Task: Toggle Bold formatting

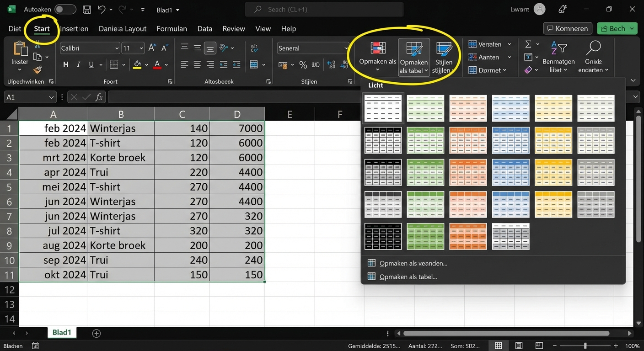Action: click(65, 64)
